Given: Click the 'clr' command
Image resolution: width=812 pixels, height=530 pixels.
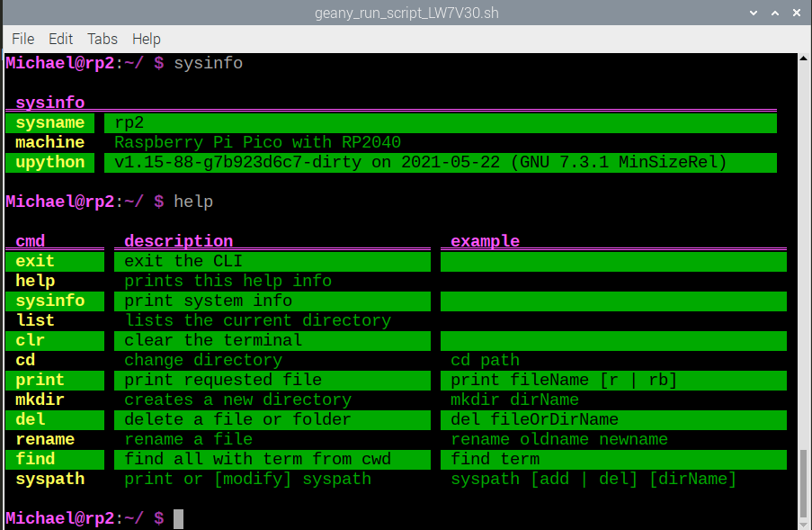Looking at the screenshot, I should [30, 340].
